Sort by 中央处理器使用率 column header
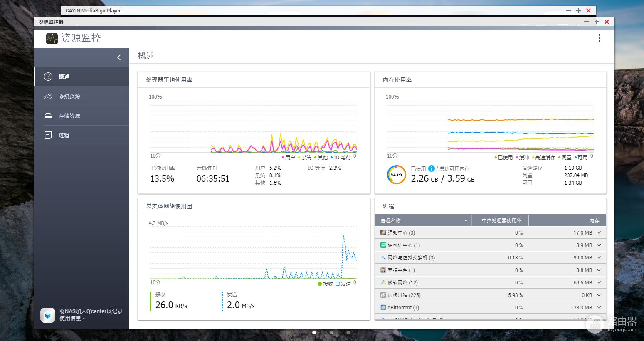The image size is (644, 341). (x=501, y=221)
